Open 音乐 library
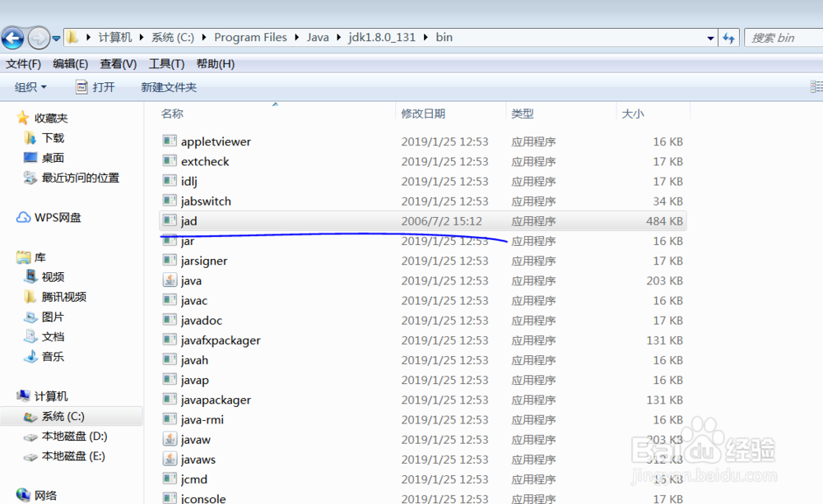The width and height of the screenshot is (823, 504). (x=44, y=357)
